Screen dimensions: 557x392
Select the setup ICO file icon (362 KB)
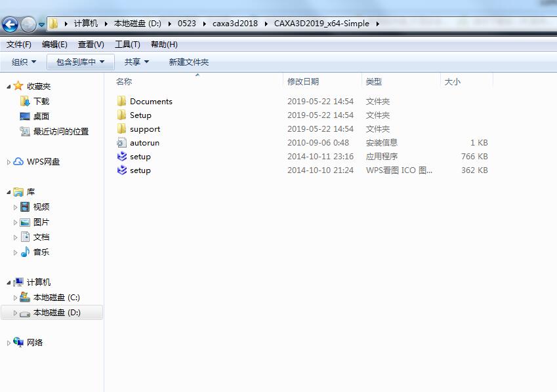[122, 170]
